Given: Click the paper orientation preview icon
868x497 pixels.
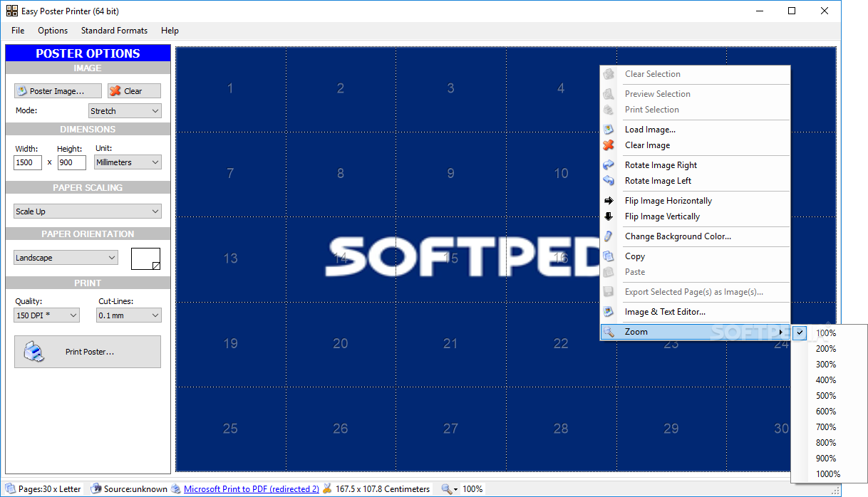Looking at the screenshot, I should [x=145, y=258].
